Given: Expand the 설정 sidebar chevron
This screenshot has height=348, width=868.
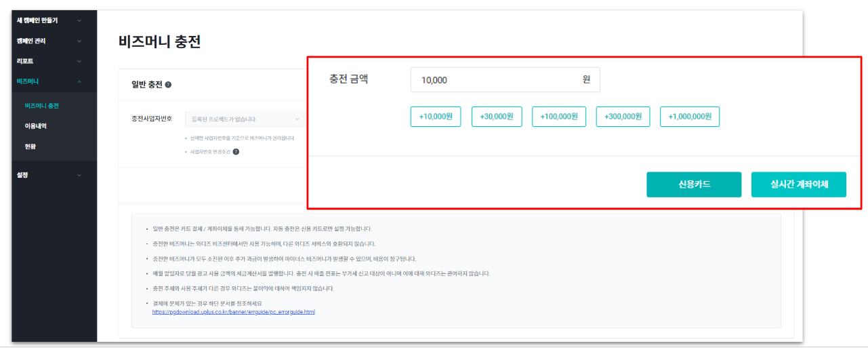Looking at the screenshot, I should (x=79, y=175).
